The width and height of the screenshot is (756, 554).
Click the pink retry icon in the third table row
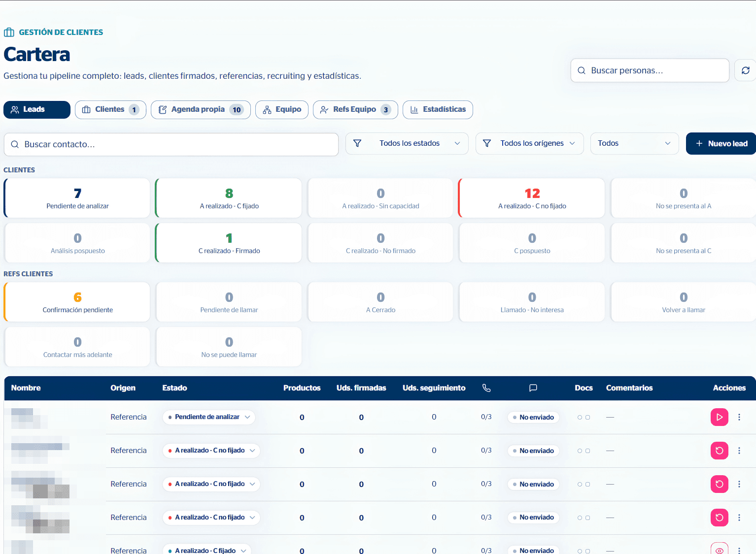pyautogui.click(x=720, y=484)
